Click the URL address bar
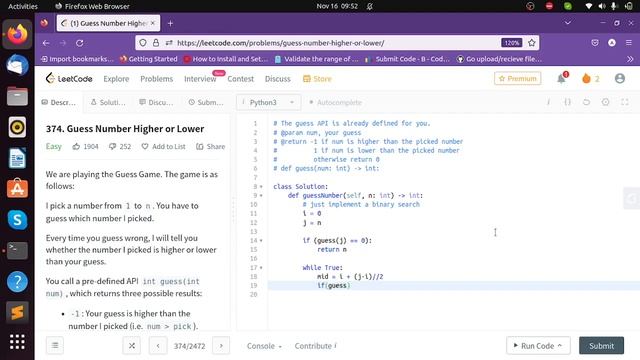This screenshot has width=640, height=360. point(337,43)
